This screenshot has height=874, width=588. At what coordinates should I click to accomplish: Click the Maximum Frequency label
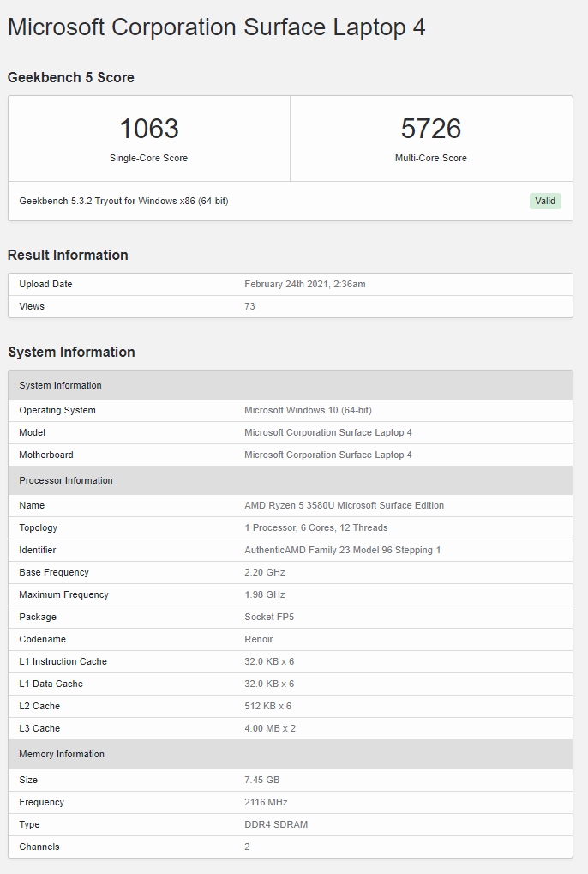[63, 594]
